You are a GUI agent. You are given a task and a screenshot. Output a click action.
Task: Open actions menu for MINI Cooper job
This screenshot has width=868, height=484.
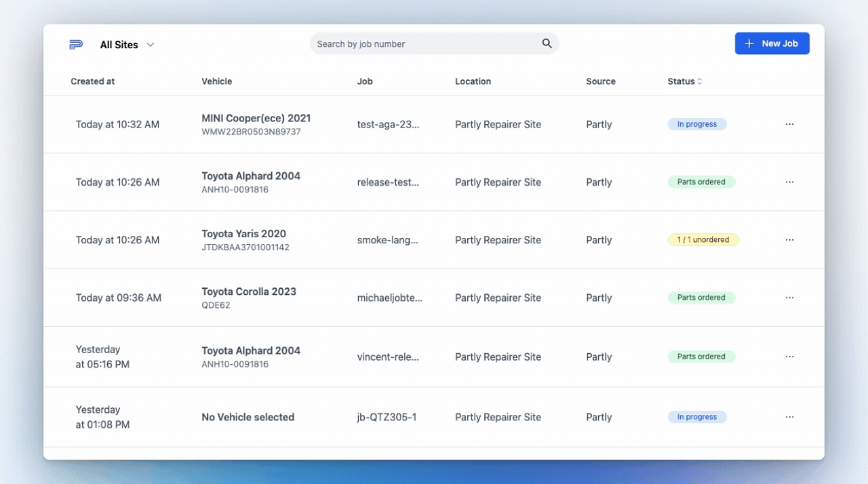point(789,124)
